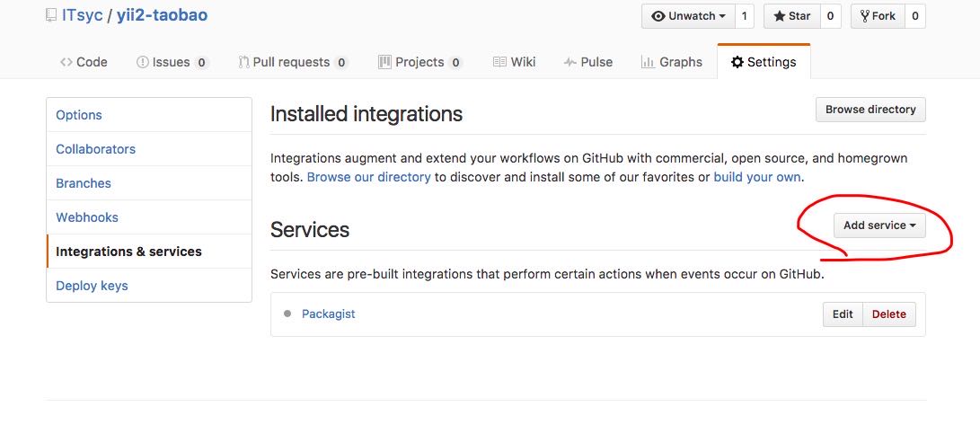Go to Webhooks settings
The height and width of the screenshot is (433, 980).
(87, 217)
